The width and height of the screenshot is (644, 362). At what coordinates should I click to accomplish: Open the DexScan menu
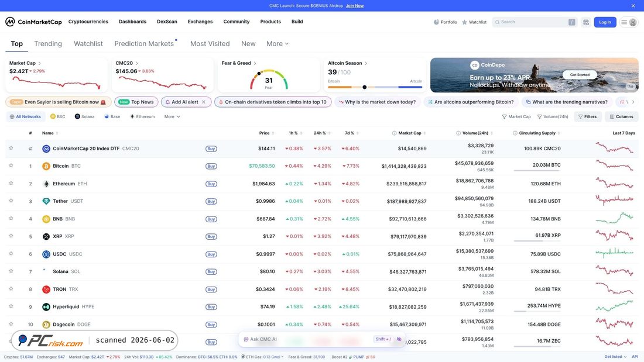[167, 22]
